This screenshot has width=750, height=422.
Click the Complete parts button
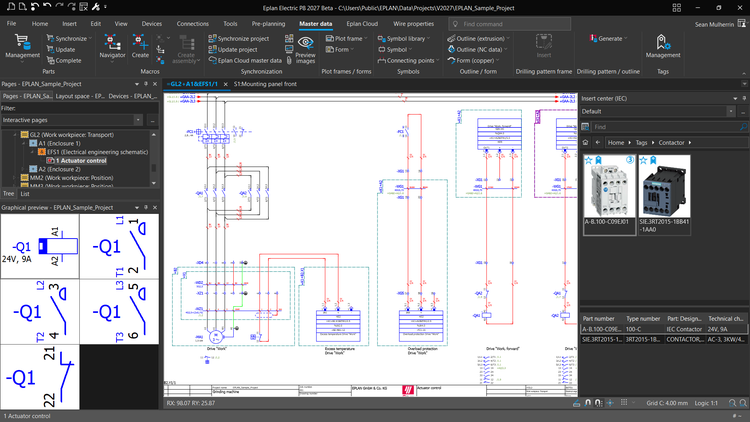click(x=64, y=60)
